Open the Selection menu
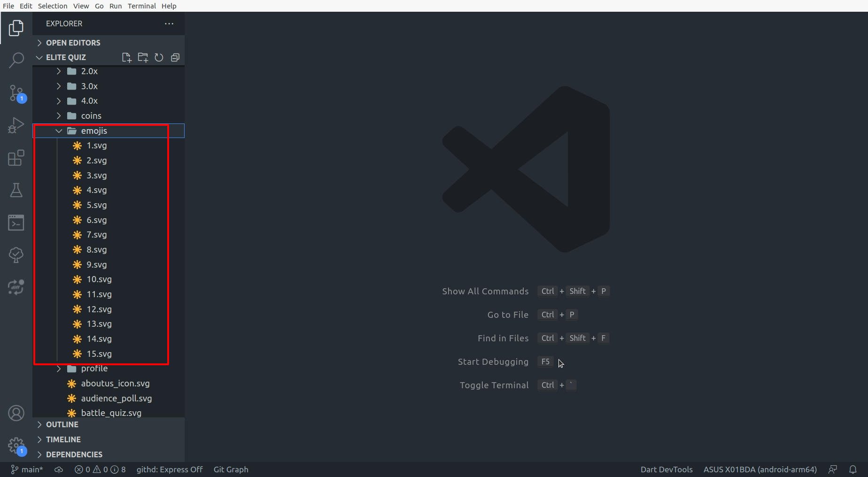 point(52,6)
